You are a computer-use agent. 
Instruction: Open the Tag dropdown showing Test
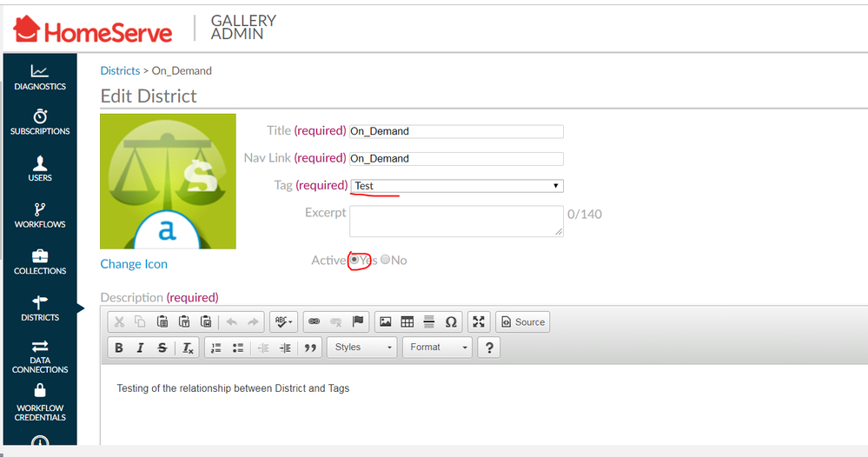click(457, 186)
